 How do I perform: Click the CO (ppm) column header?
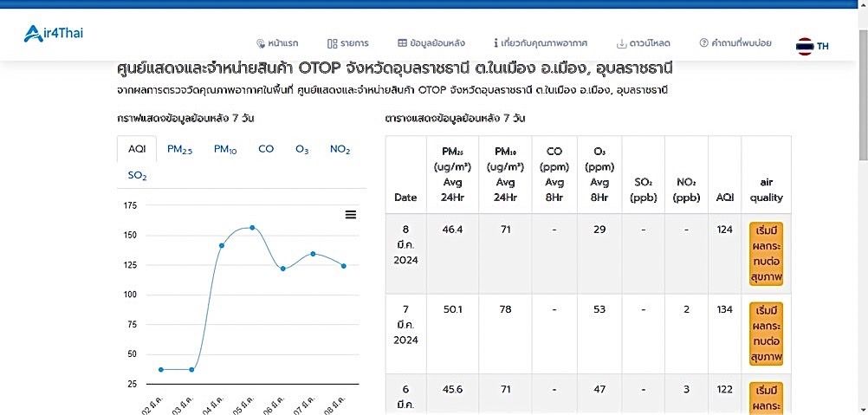pyautogui.click(x=554, y=174)
